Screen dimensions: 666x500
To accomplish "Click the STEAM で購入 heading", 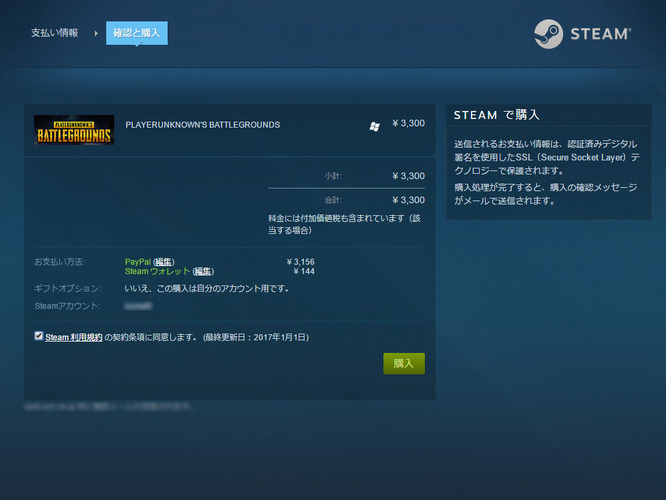I will 497,115.
